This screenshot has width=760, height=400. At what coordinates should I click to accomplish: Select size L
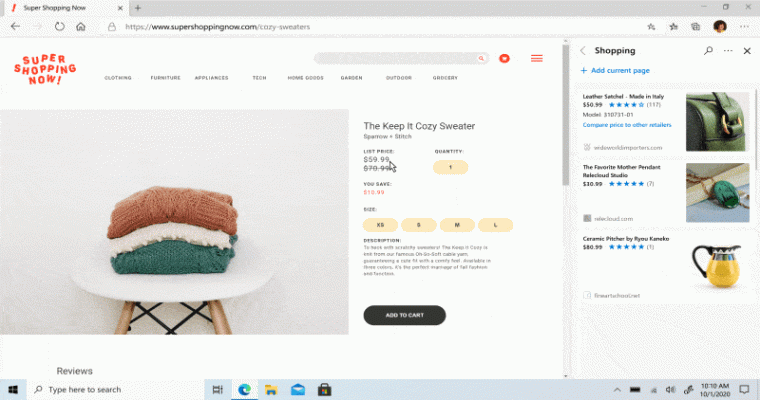tap(495, 225)
